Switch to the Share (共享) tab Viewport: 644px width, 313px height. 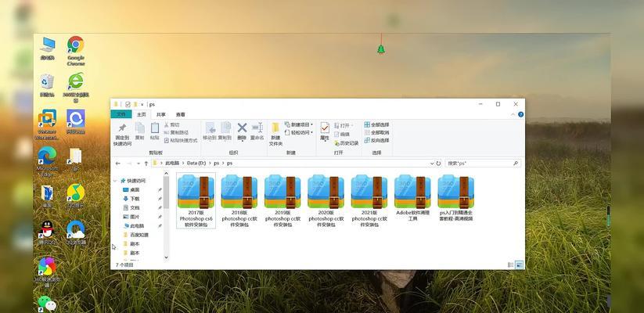click(x=161, y=114)
